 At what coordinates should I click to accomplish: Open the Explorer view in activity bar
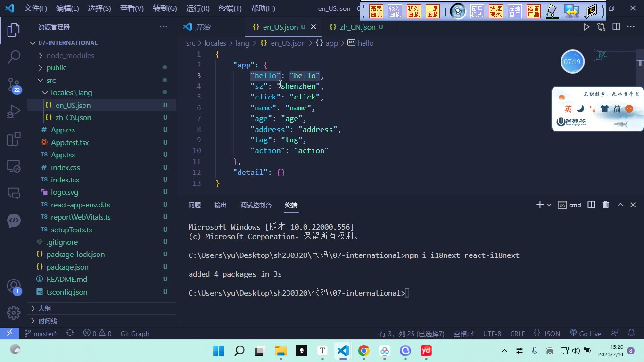(x=14, y=30)
